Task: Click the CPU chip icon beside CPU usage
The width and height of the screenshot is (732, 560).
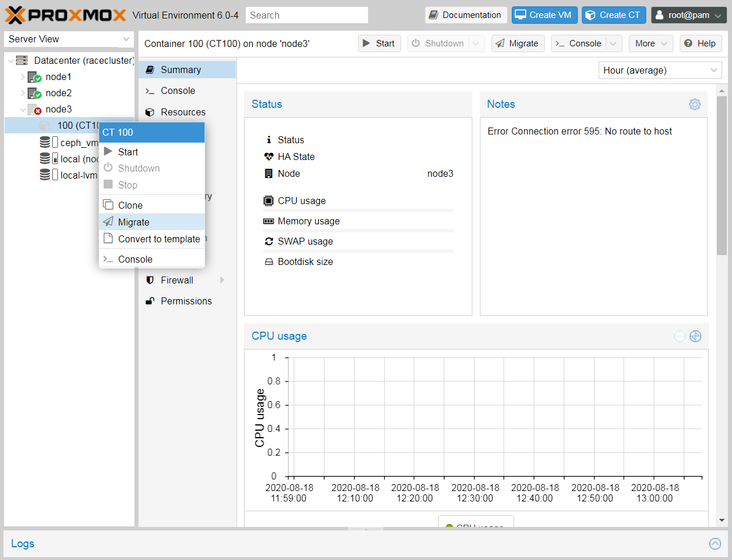Action: tap(268, 201)
